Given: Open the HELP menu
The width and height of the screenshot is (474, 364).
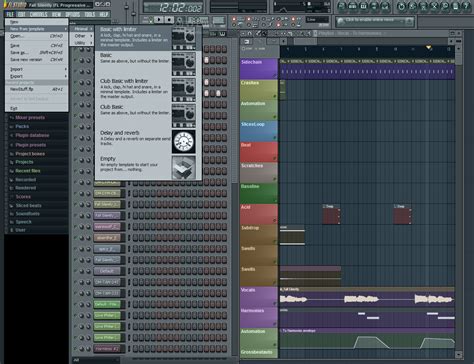Looking at the screenshot, I should (x=104, y=14).
